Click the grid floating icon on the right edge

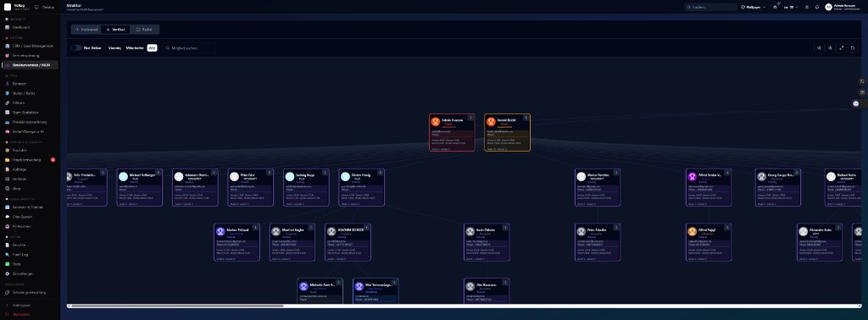tap(862, 92)
